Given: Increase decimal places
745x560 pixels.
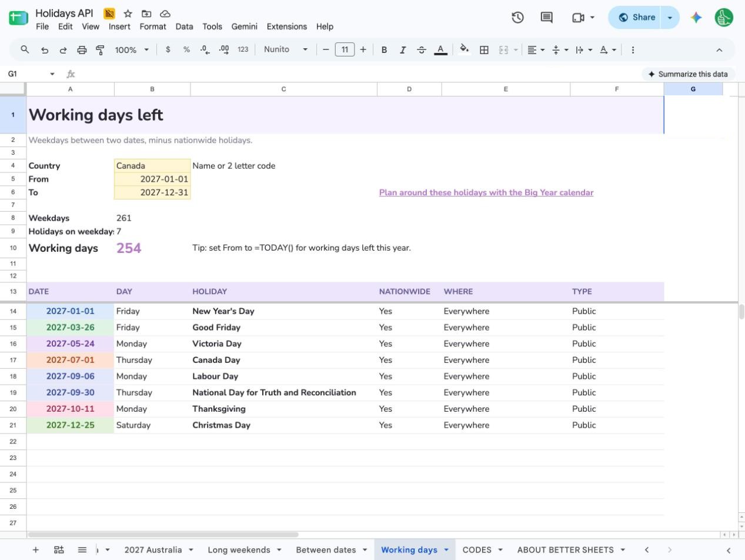Looking at the screenshot, I should pos(224,50).
